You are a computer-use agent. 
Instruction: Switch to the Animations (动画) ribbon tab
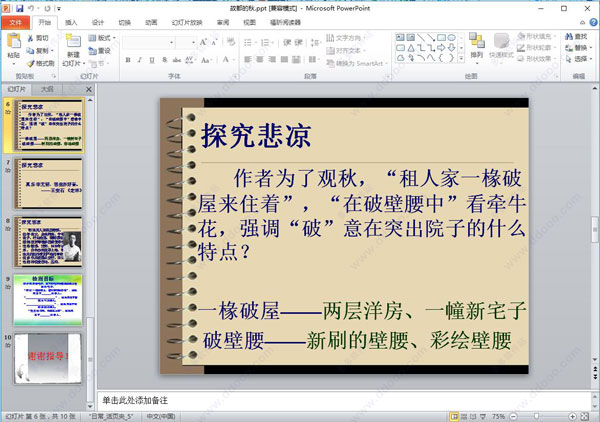tap(151, 23)
